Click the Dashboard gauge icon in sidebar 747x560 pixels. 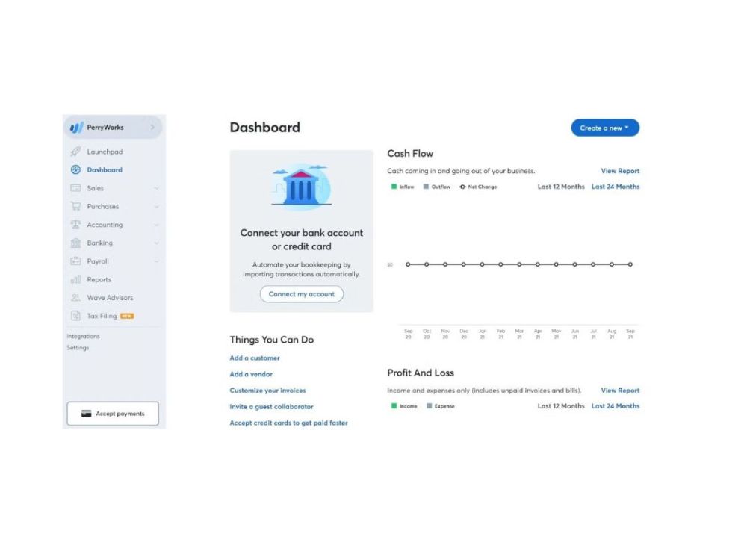coord(75,169)
